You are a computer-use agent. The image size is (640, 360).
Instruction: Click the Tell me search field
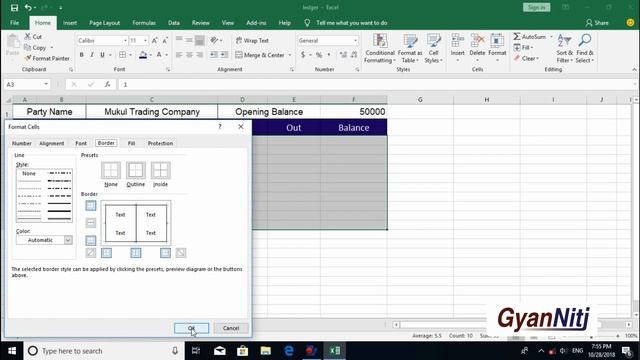point(351,23)
